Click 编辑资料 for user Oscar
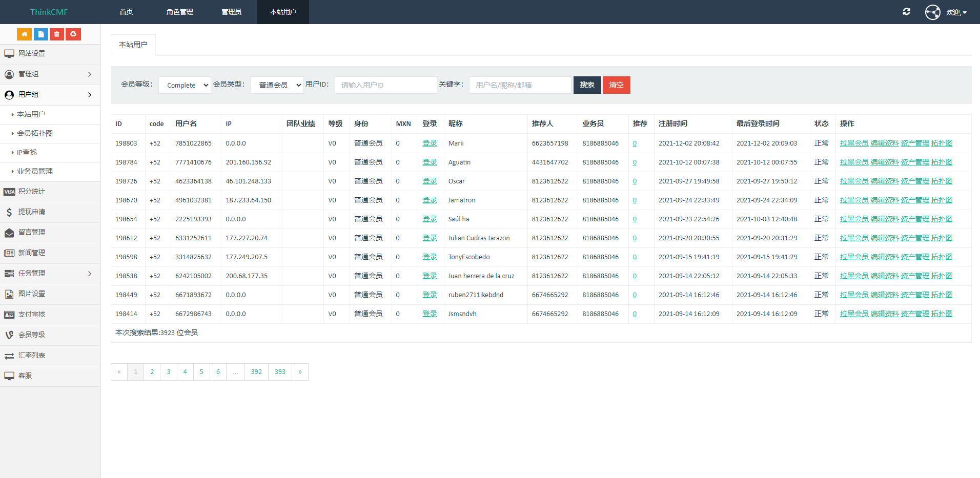This screenshot has width=980, height=478. [x=885, y=181]
